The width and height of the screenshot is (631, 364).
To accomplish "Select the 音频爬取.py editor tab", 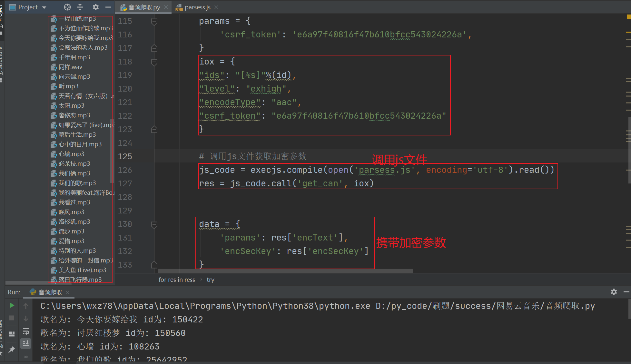I will click(x=144, y=7).
